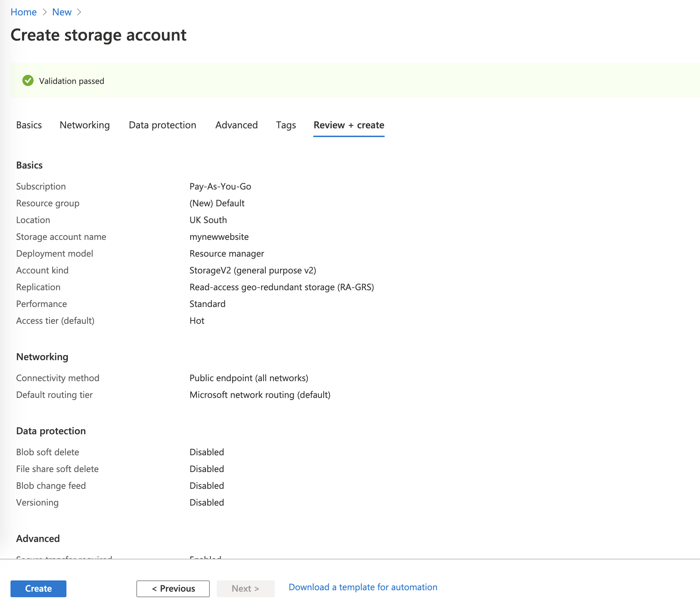Download a template for automation link
Viewport: 700px width, 607px height.
[x=363, y=587]
